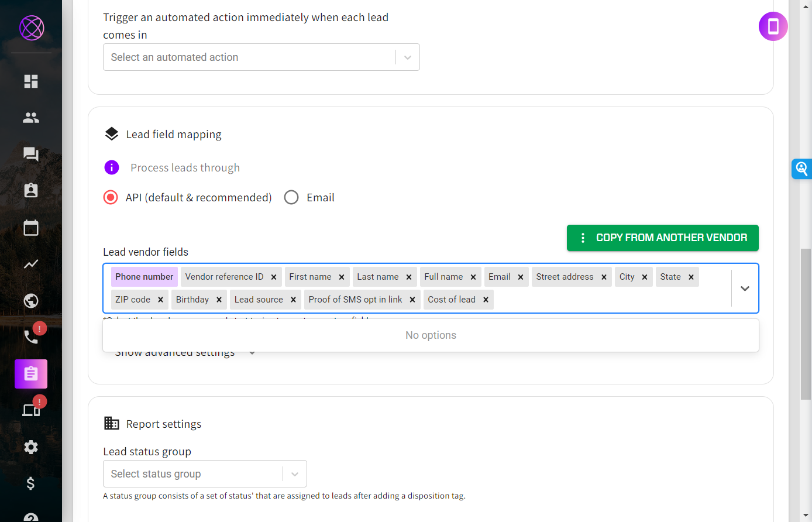Screen dimensions: 812x522
Task: Expand Show advanced settings arrow
Action: 252,352
